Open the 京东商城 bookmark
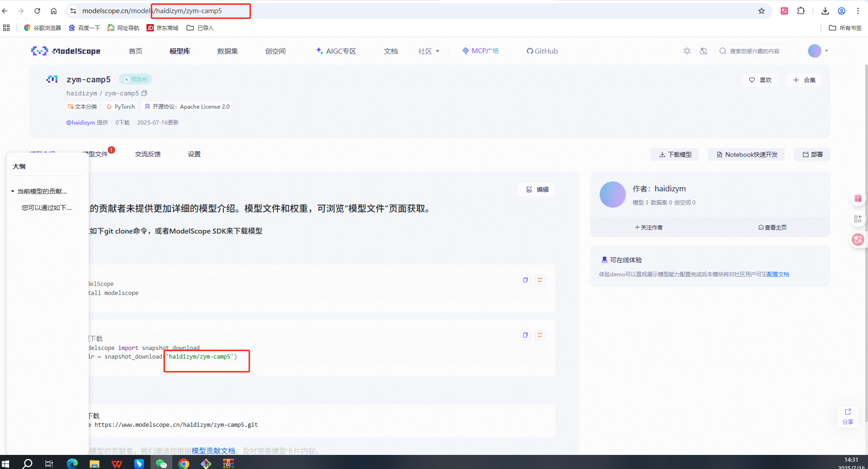The width and height of the screenshot is (868, 469). tap(162, 28)
